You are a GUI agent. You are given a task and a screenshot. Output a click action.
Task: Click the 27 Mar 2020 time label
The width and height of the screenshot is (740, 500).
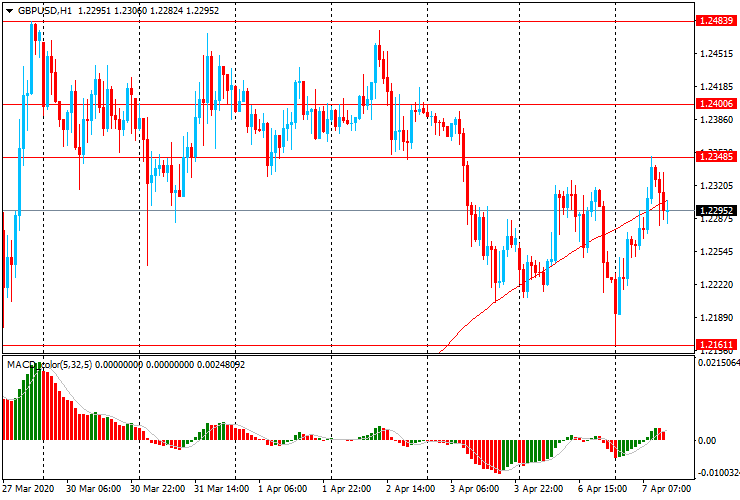click(x=28, y=489)
